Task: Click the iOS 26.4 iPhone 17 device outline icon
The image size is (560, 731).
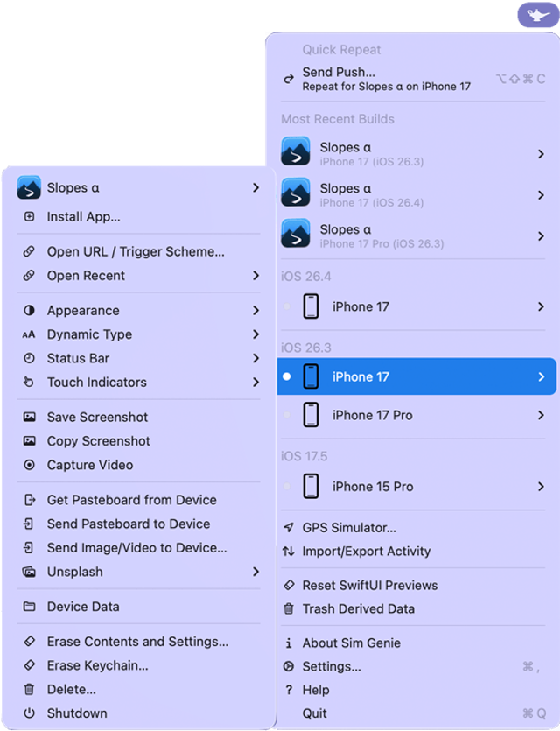Action: (x=311, y=306)
